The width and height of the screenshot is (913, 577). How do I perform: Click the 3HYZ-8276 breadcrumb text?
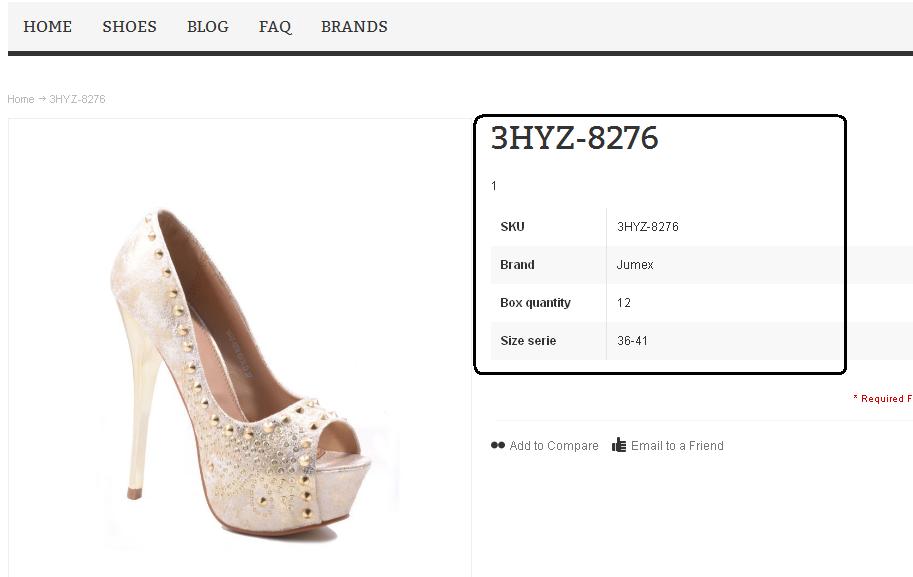77,99
